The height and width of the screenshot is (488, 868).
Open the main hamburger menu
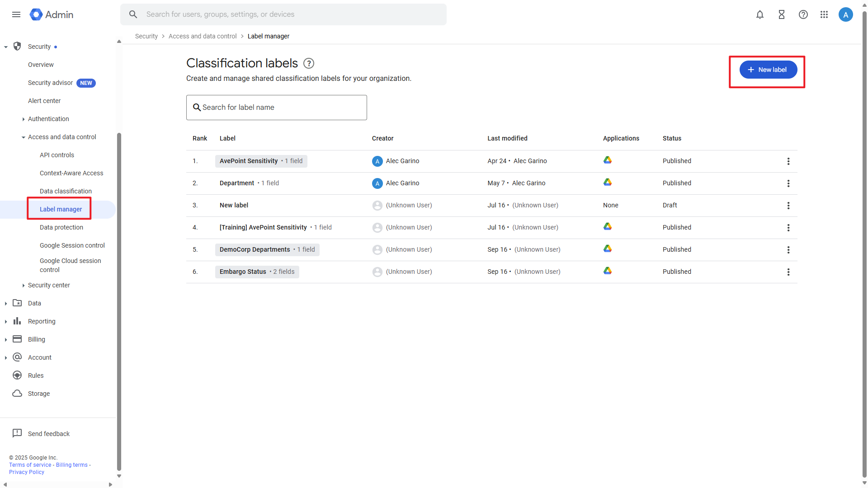[16, 14]
